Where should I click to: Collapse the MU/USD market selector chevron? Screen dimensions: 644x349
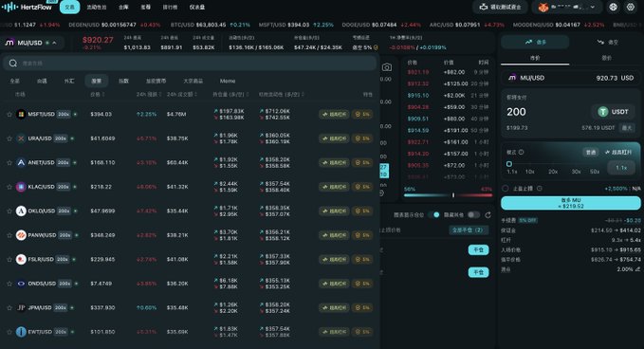[55, 43]
